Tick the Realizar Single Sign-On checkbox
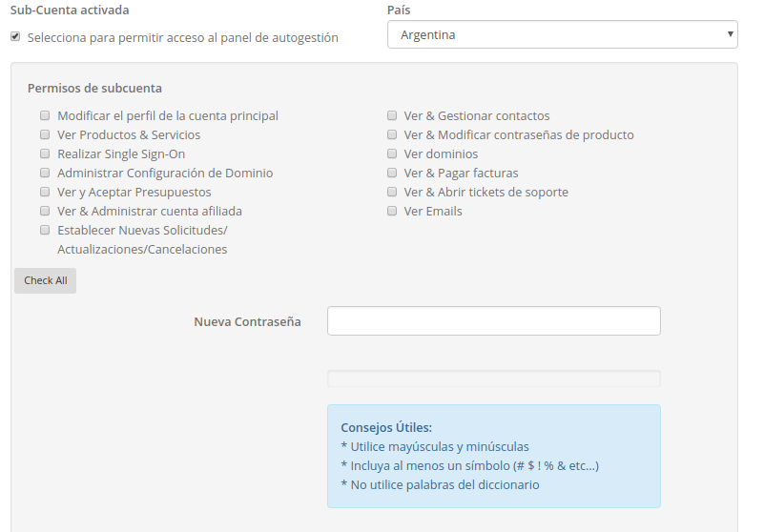Viewport: 764px width, 532px height. click(x=45, y=153)
